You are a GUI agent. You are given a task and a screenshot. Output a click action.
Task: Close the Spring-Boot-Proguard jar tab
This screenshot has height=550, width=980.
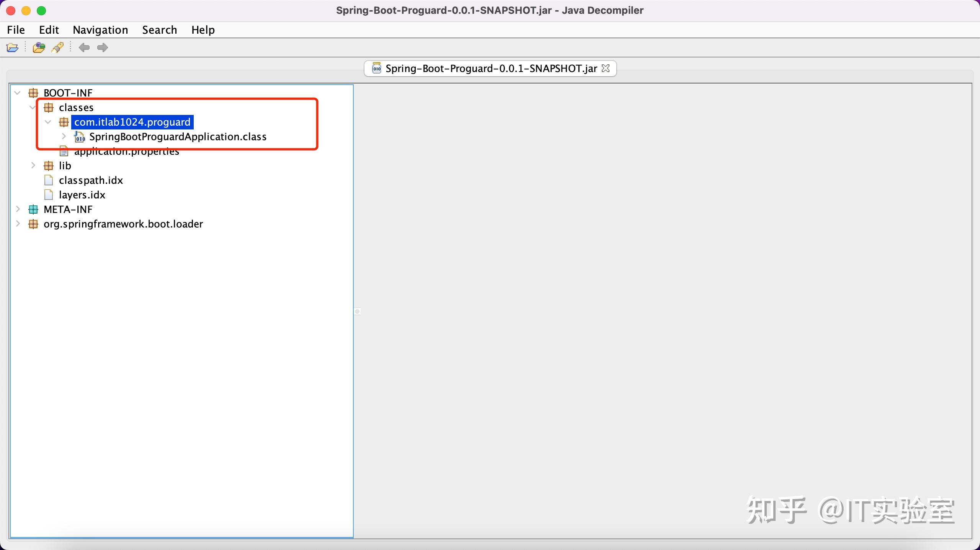pos(606,68)
